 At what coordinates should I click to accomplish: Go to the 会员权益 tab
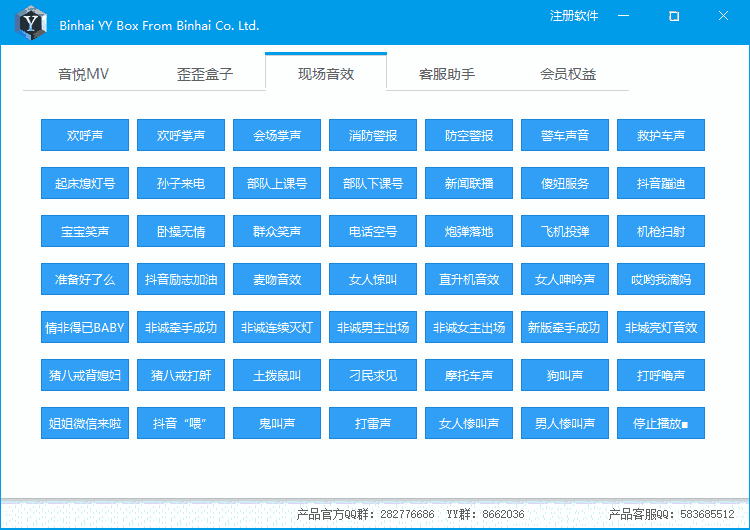coord(568,74)
